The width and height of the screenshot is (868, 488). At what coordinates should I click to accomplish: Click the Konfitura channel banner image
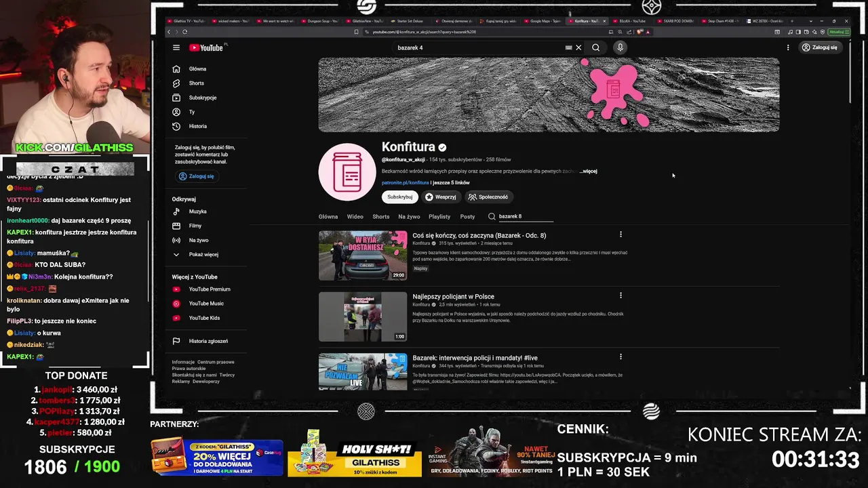point(549,94)
